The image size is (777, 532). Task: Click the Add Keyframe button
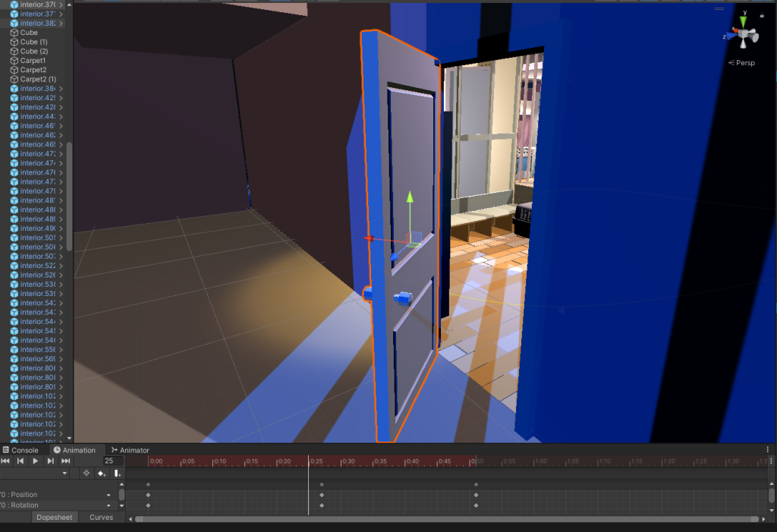tap(102, 474)
